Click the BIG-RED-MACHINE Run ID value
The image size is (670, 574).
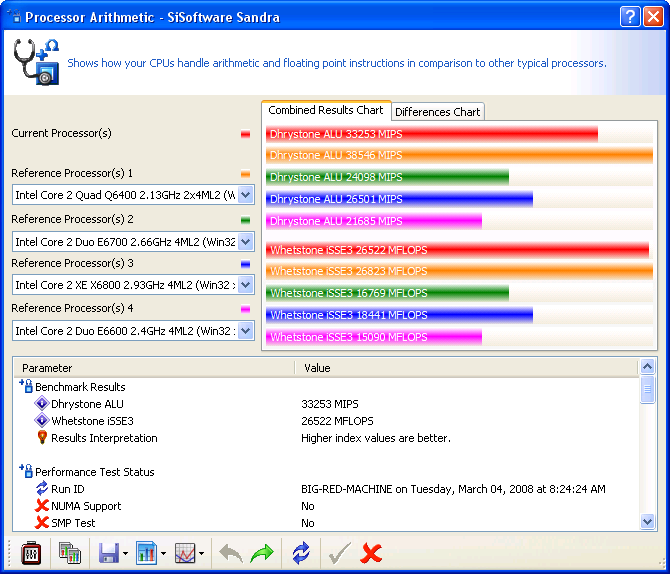point(453,489)
